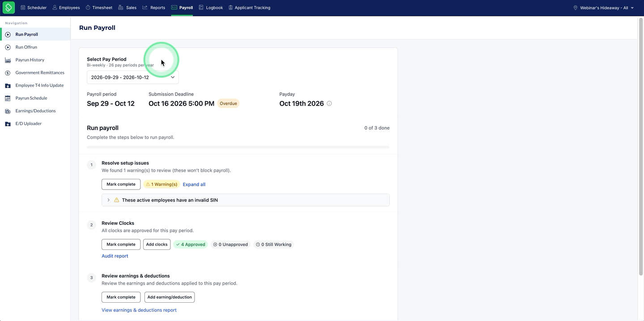Expand the invalid SIN warning chevron
This screenshot has height=321, width=644.
click(x=108, y=200)
